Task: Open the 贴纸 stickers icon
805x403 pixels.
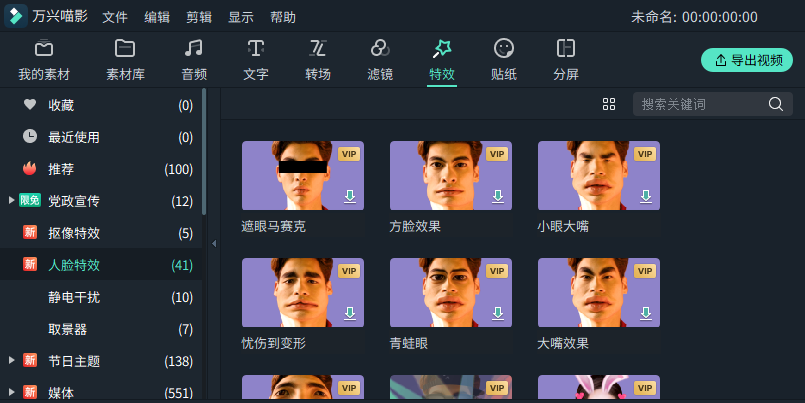Action: coord(504,48)
